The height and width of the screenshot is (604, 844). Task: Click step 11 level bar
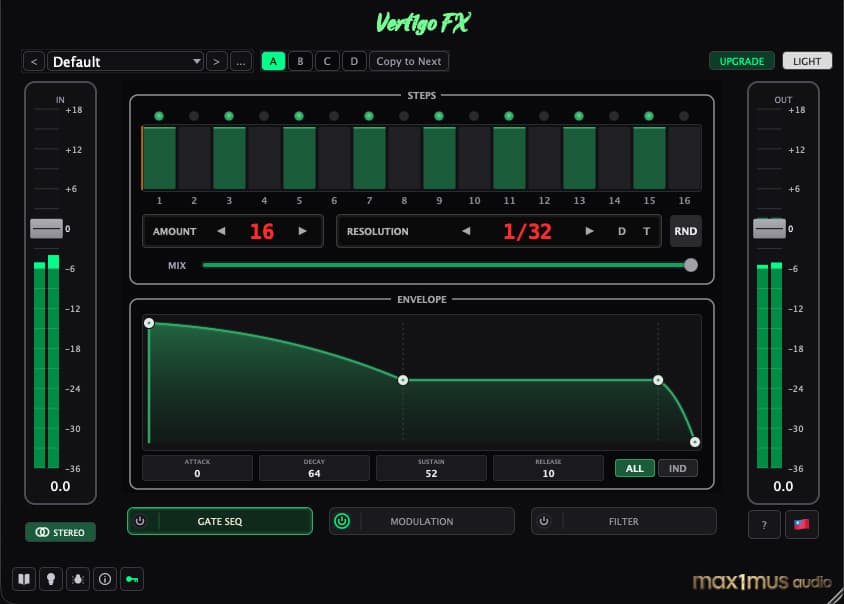point(509,158)
